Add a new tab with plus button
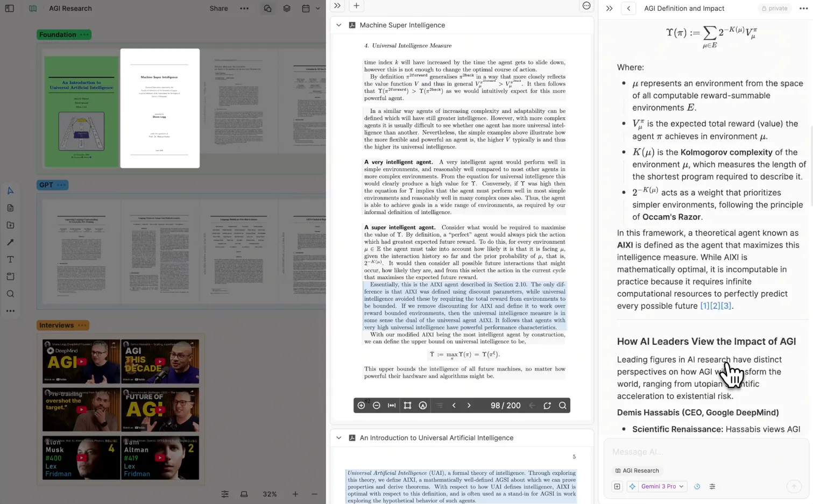 tap(356, 6)
